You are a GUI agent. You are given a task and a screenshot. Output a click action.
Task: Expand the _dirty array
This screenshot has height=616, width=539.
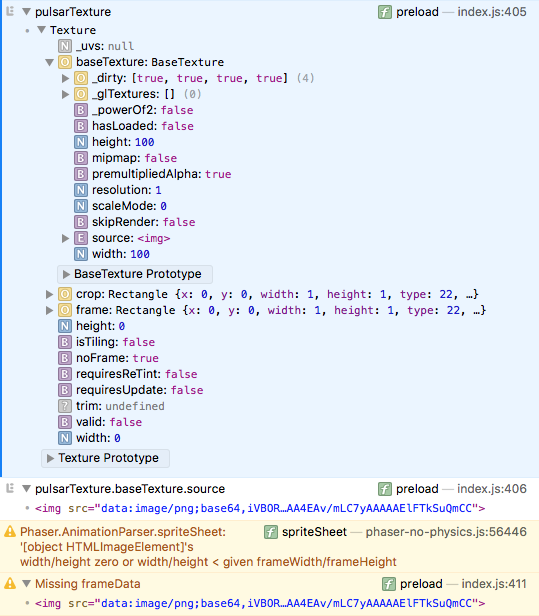65,78
